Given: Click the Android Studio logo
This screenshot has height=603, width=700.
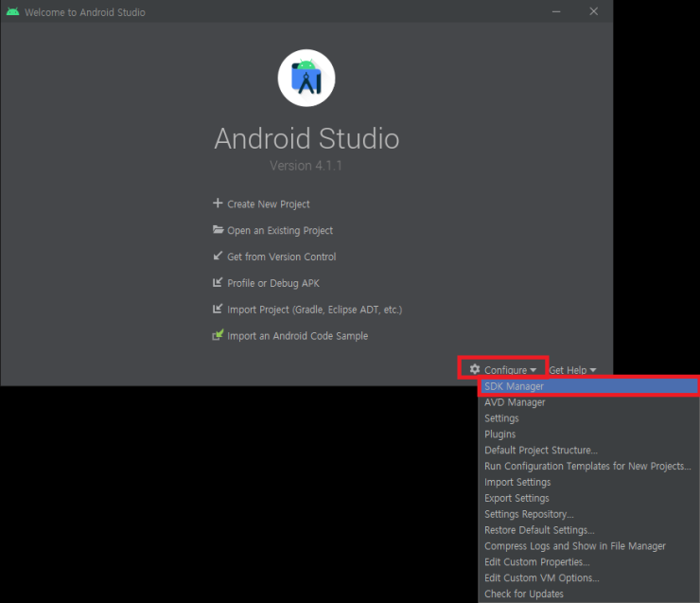Looking at the screenshot, I should (x=306, y=79).
